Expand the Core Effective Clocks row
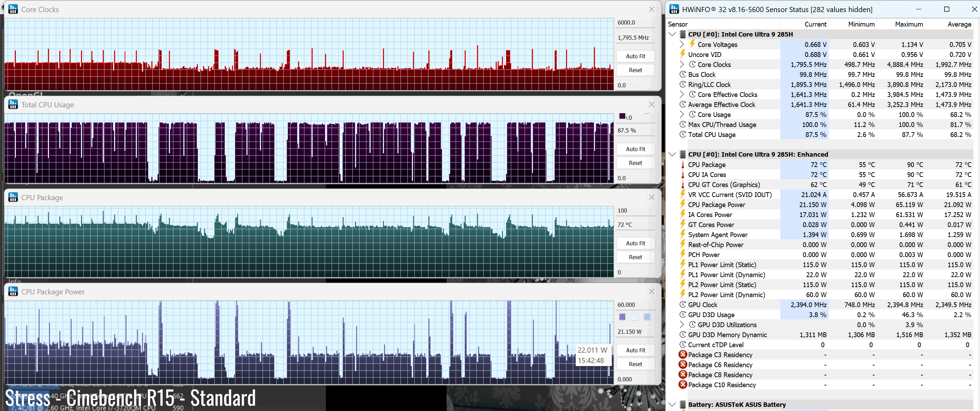Image resolution: width=980 pixels, height=411 pixels. [682, 95]
